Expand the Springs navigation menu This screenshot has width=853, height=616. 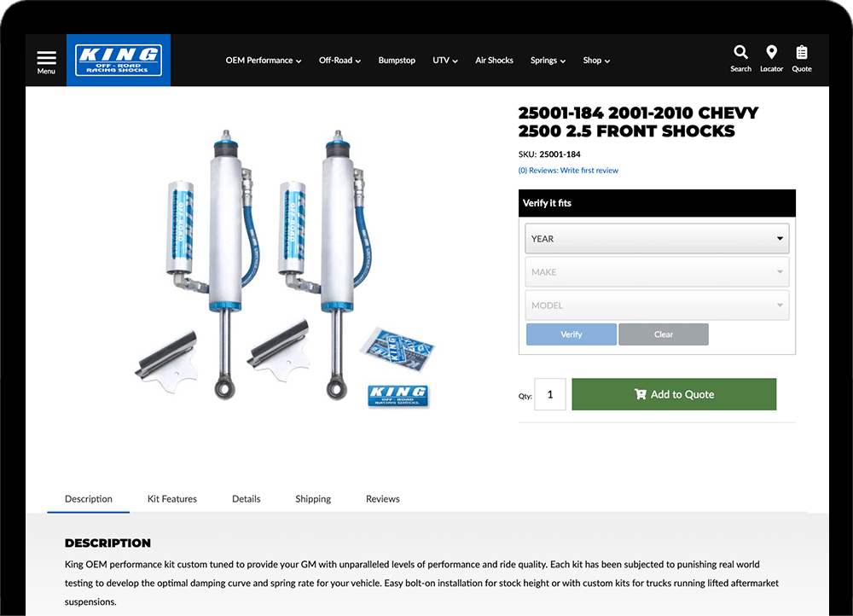point(548,61)
